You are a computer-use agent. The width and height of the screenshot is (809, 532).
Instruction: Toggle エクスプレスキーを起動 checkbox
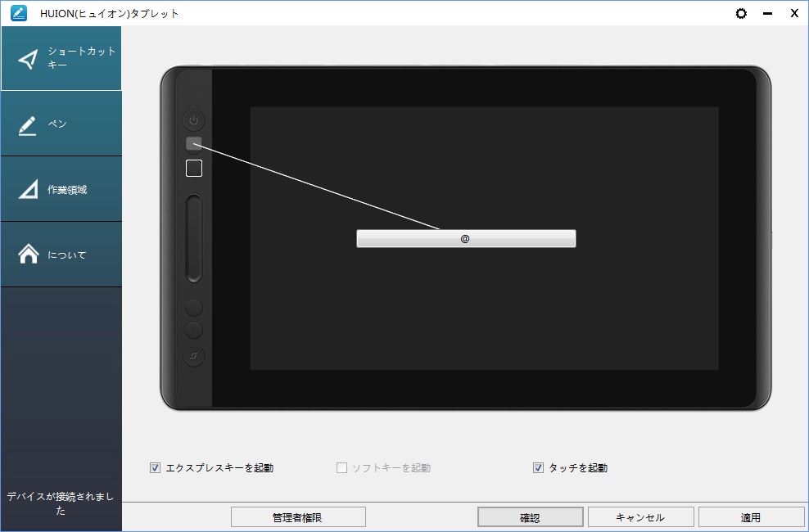click(155, 467)
